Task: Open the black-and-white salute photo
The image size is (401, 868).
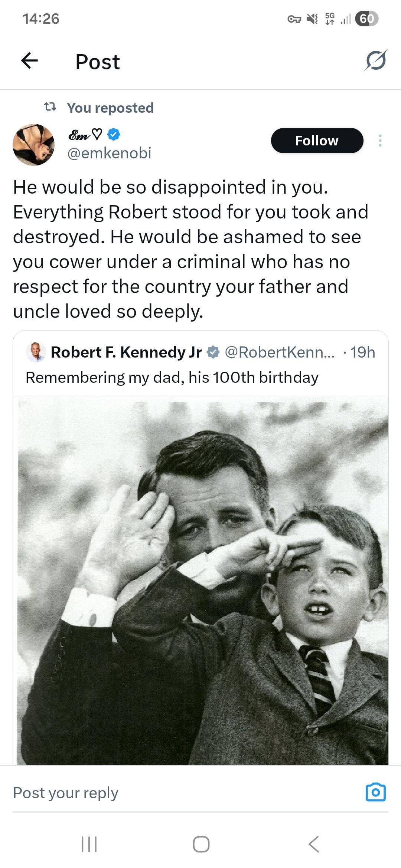Action: pos(203,582)
